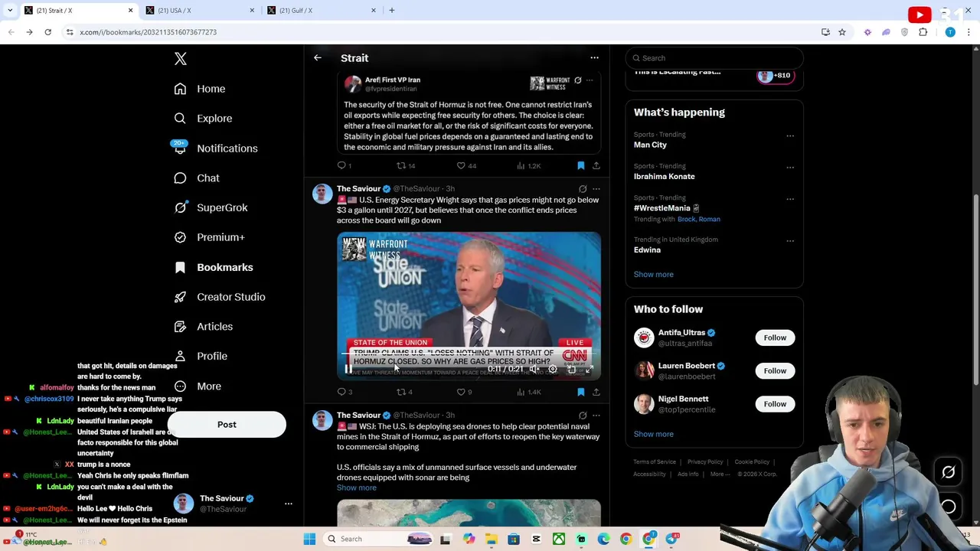Pause the CNN State of Union video
Screen dimensions: 980x551
pyautogui.click(x=348, y=369)
